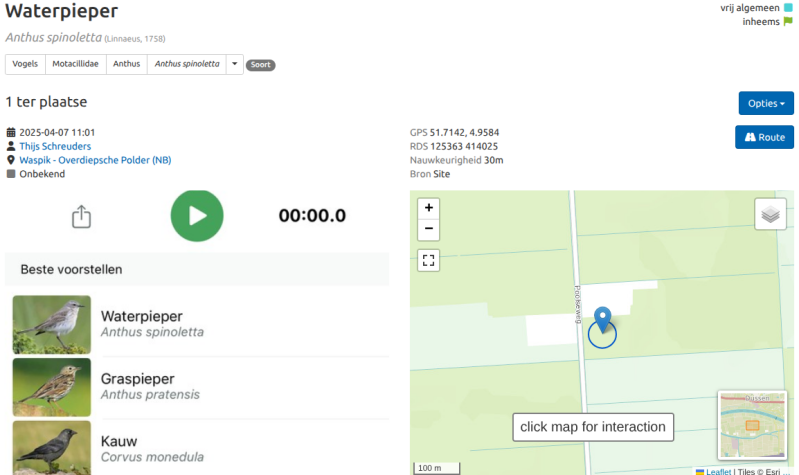Image resolution: width=799 pixels, height=475 pixels.
Task: Select the Kauw suggestion name
Action: [119, 441]
